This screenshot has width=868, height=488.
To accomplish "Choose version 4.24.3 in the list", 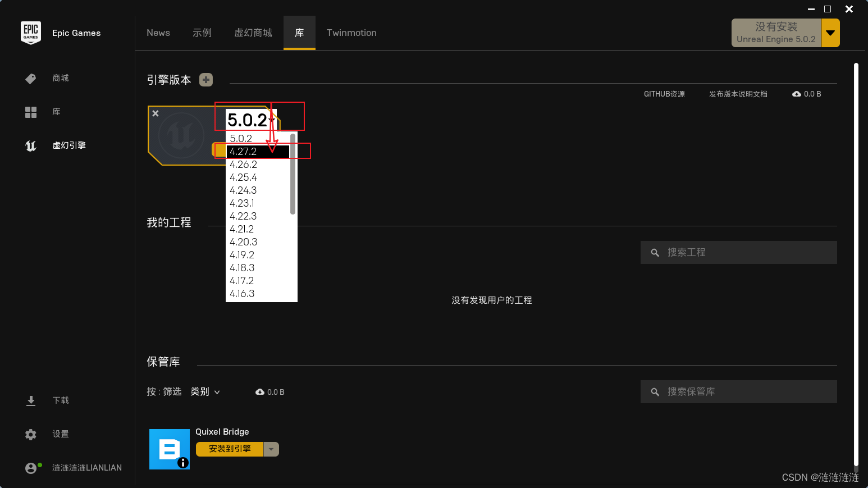I will point(258,190).
